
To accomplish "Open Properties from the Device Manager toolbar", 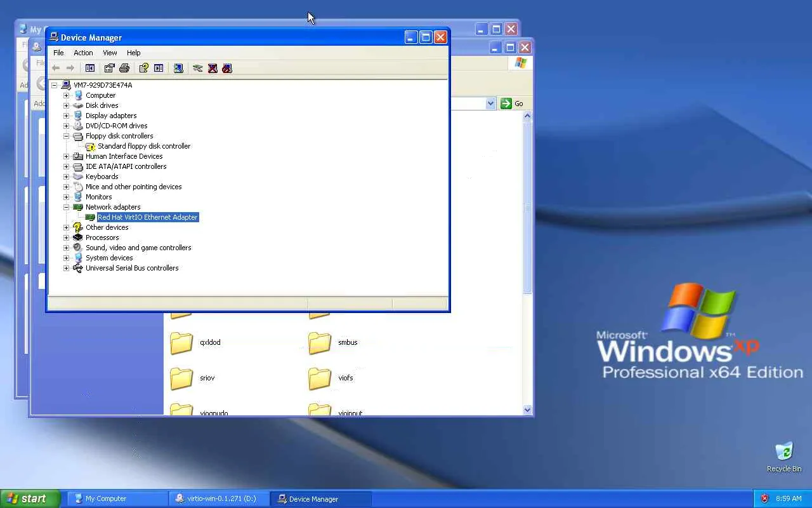I will [x=110, y=68].
